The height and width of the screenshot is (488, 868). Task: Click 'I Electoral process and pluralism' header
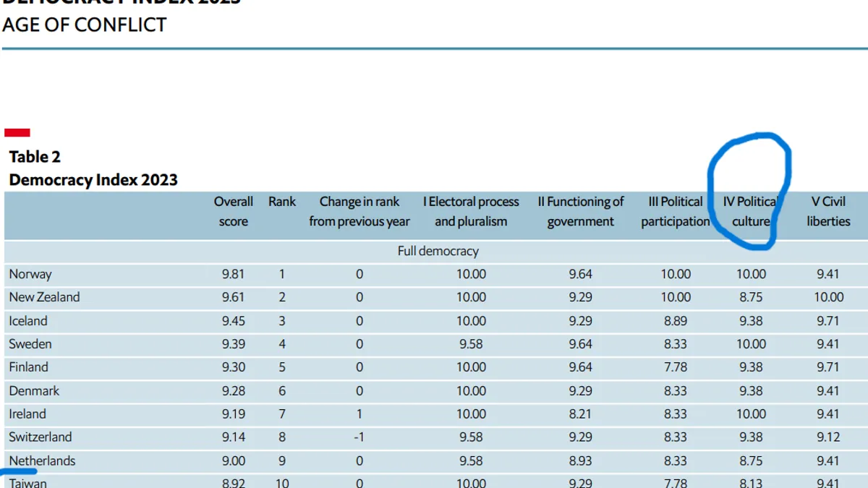pos(471,211)
